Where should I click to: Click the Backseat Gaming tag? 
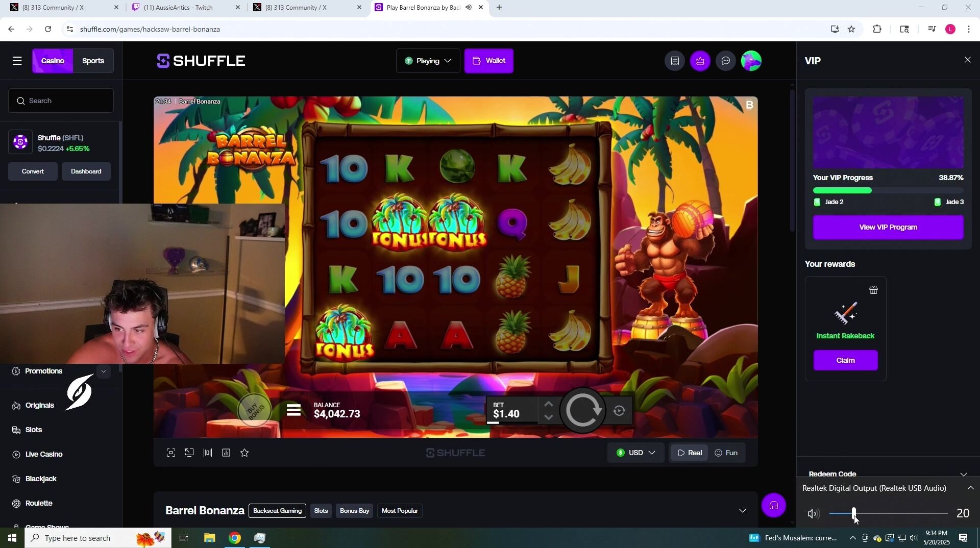coord(277,511)
